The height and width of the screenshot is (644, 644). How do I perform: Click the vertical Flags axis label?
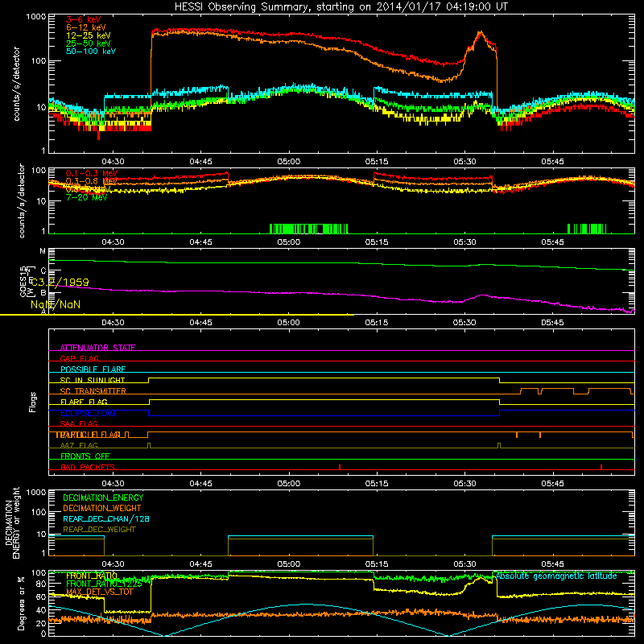click(x=33, y=402)
